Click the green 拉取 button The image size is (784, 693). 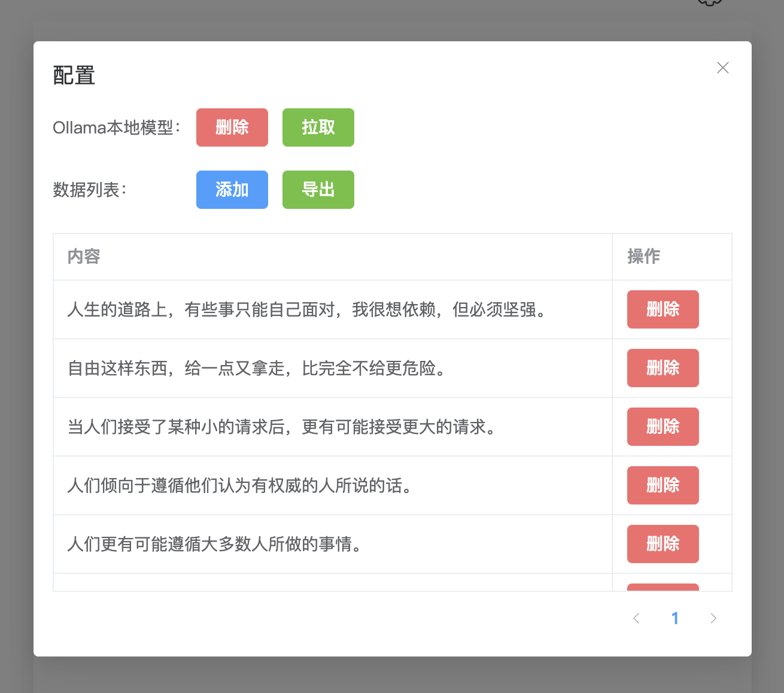(x=318, y=127)
